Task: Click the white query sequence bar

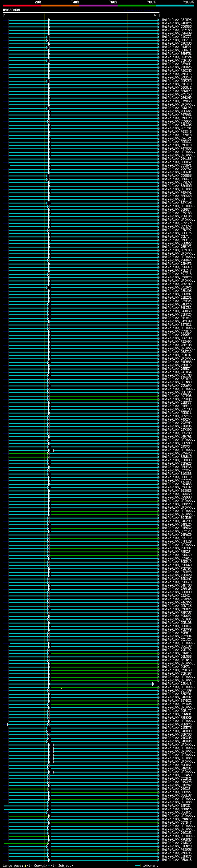Action: 81,13
